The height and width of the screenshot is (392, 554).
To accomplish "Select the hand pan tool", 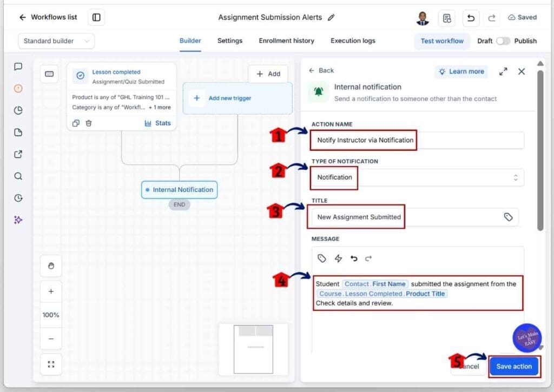I will (x=51, y=266).
